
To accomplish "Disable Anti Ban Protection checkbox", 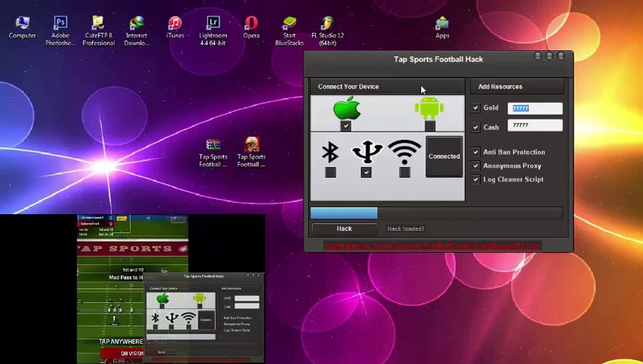I will point(475,152).
